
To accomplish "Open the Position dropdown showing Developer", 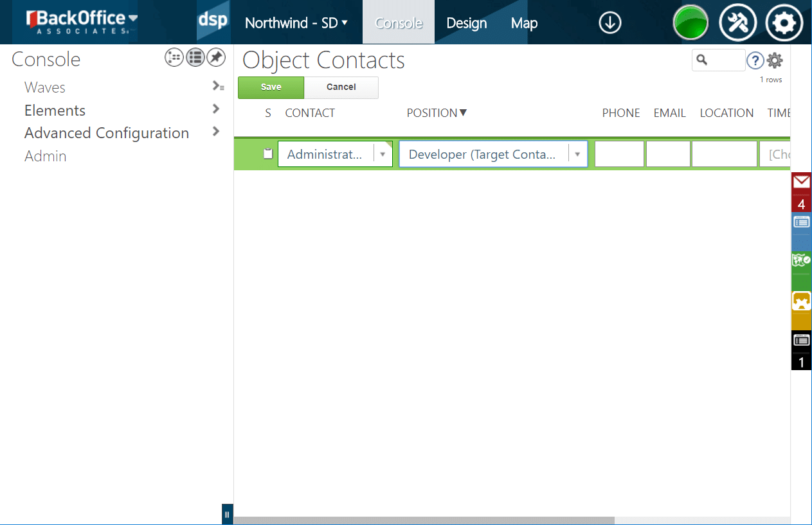I will pyautogui.click(x=577, y=154).
